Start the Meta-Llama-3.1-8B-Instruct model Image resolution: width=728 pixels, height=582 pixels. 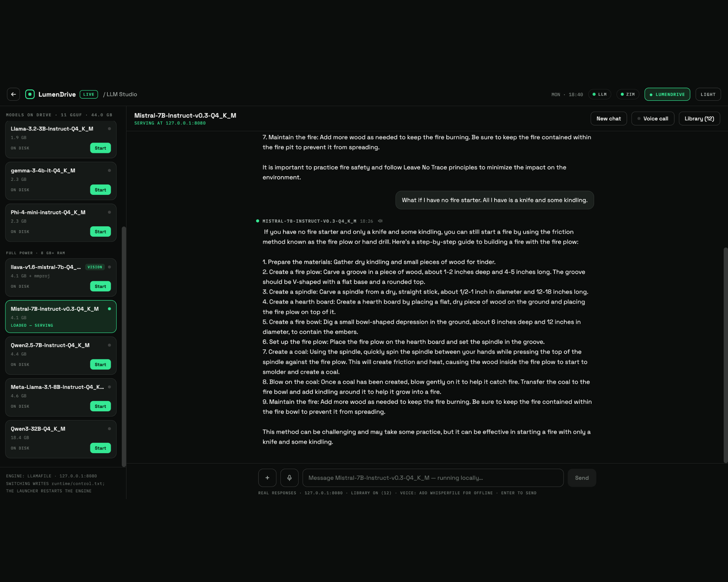(100, 406)
